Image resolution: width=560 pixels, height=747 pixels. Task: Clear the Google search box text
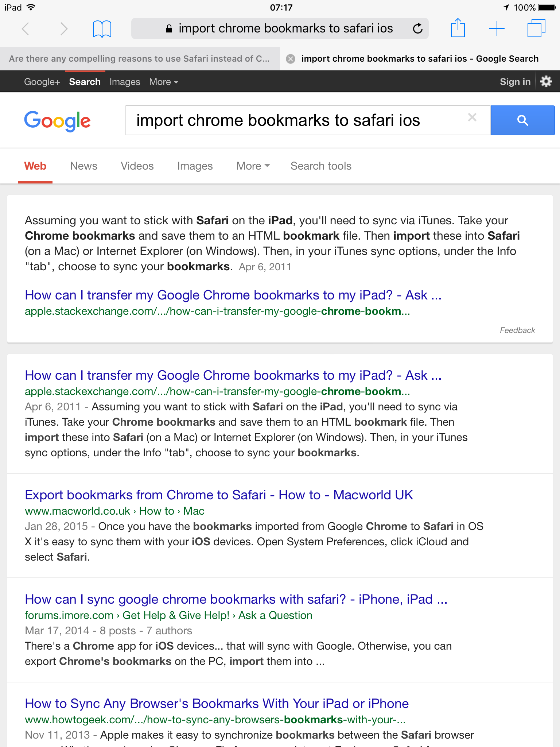[x=472, y=117]
